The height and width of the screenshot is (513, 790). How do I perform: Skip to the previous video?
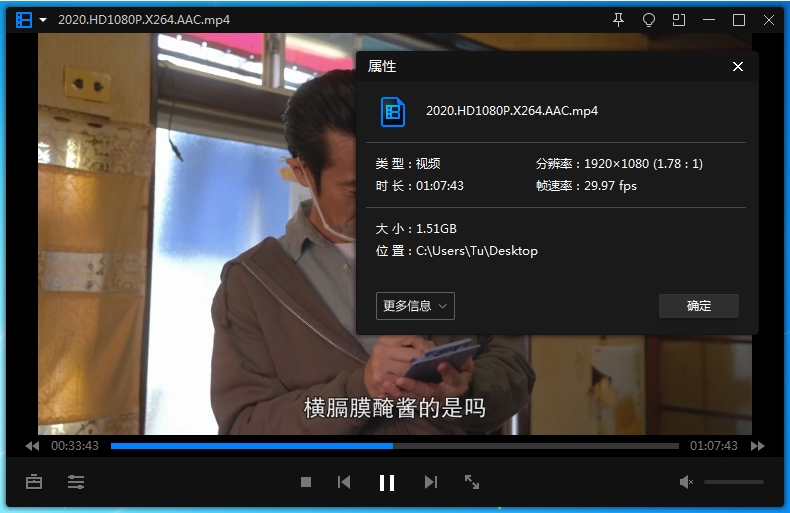(344, 482)
